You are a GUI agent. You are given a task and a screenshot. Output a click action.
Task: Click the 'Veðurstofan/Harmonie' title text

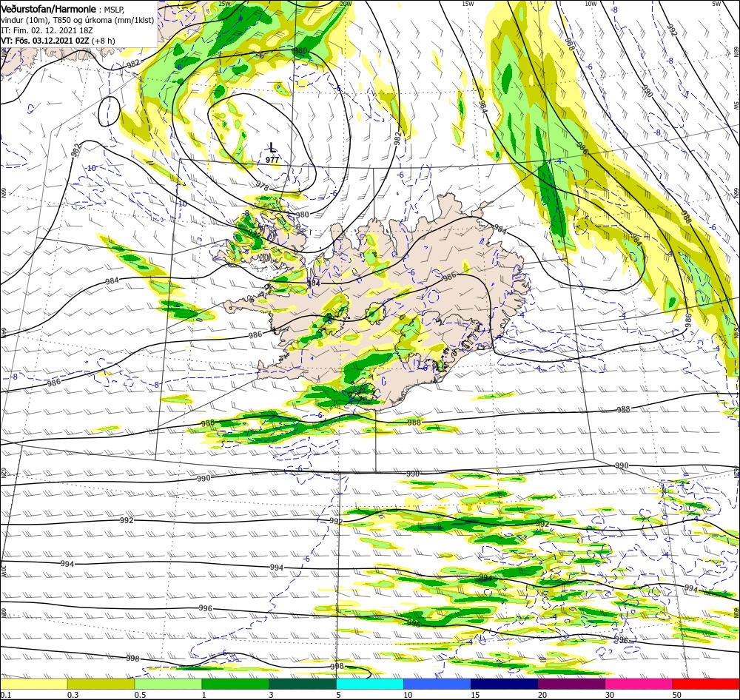[x=49, y=10]
